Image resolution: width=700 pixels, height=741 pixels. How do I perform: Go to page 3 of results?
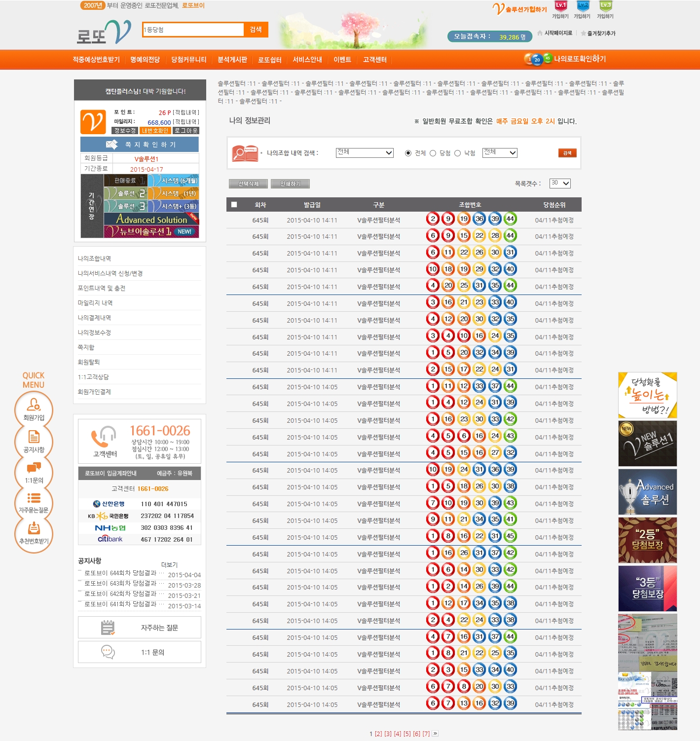[388, 734]
